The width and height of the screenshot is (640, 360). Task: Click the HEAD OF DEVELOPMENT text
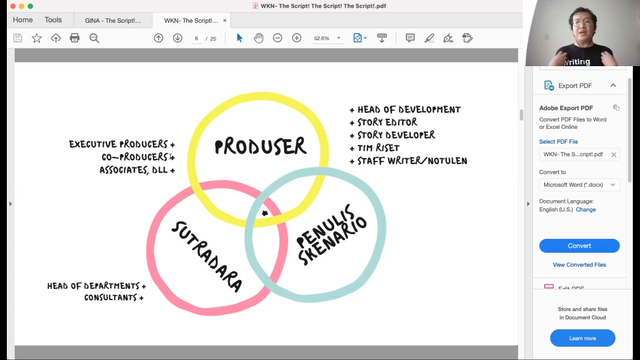click(x=409, y=109)
